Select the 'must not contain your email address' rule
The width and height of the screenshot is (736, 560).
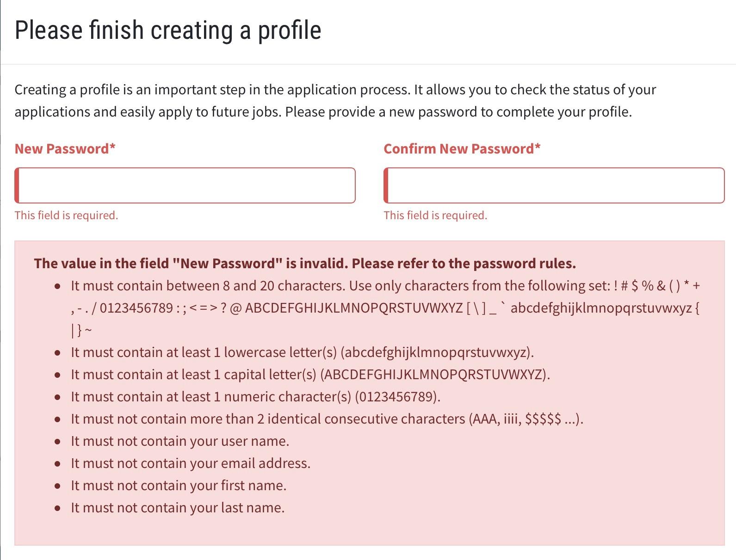pos(191,463)
